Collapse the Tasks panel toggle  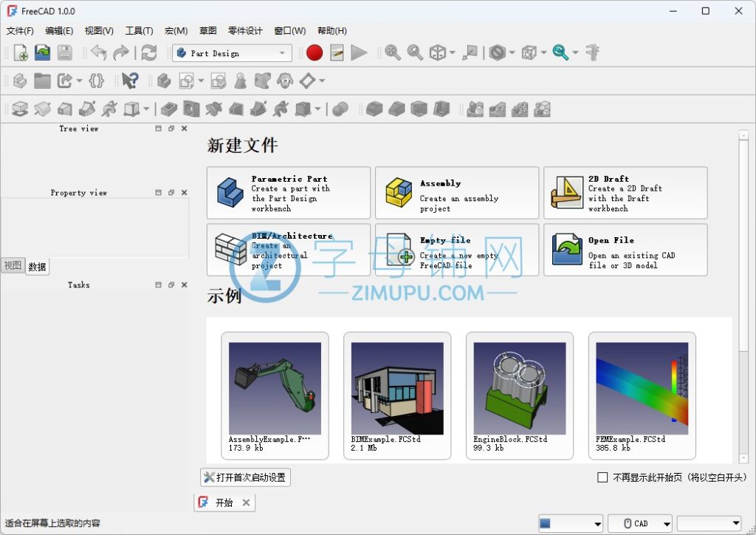[x=158, y=285]
